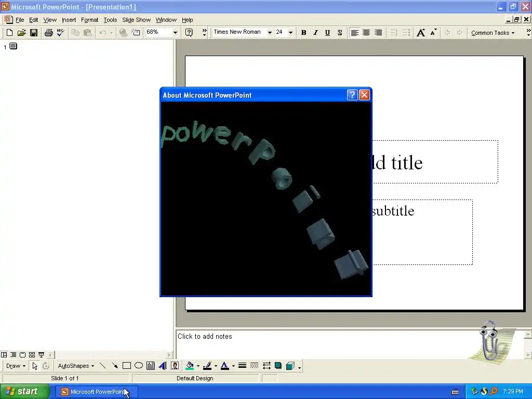This screenshot has width=532, height=399.
Task: Toggle italic formatting
Action: [x=315, y=33]
